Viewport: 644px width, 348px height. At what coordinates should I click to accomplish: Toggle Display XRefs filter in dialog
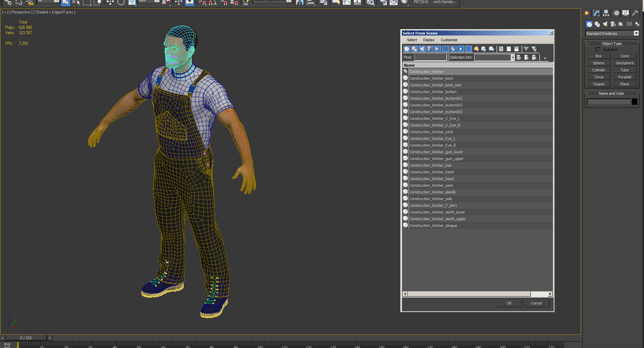tap(461, 49)
